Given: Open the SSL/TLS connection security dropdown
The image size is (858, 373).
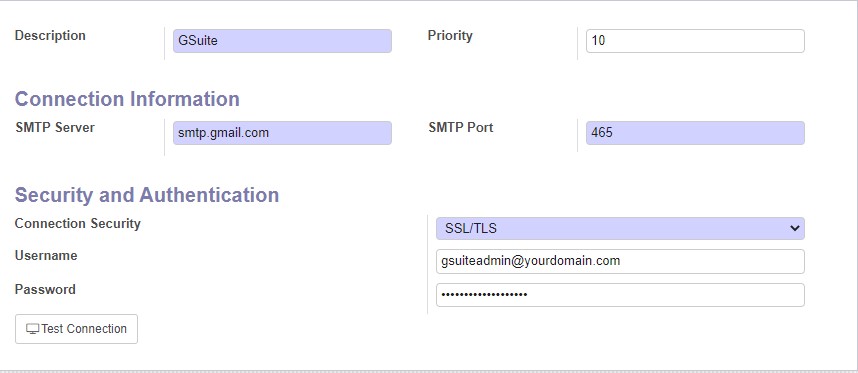Looking at the screenshot, I should 620,229.
